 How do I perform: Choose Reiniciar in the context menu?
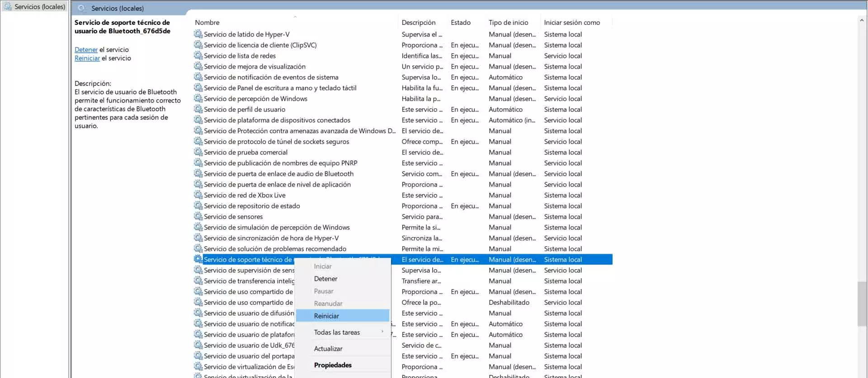[326, 316]
